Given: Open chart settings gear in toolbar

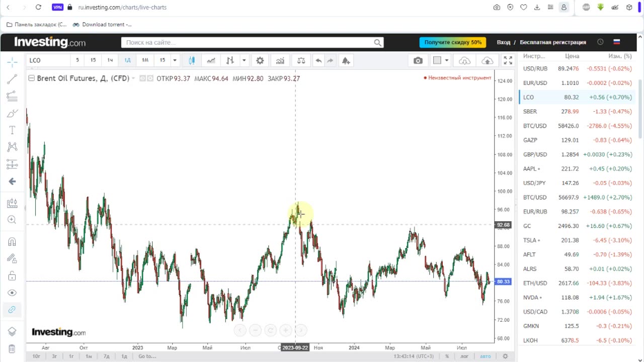Looking at the screenshot, I should coord(260,60).
